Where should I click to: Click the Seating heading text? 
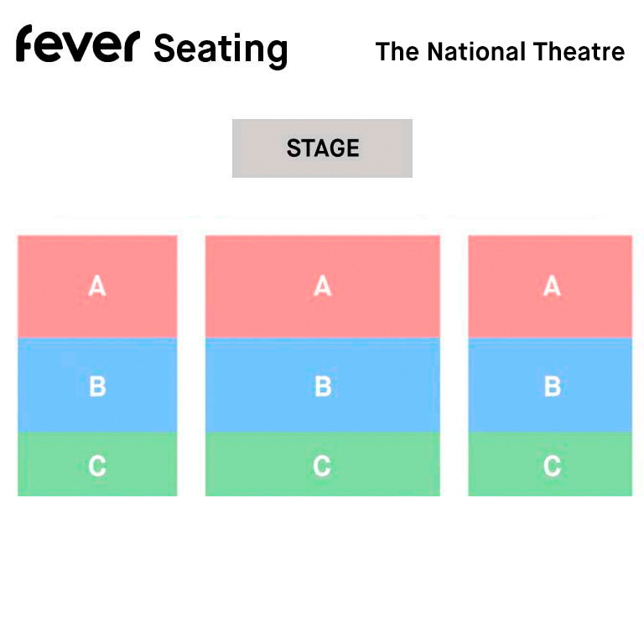point(221,49)
